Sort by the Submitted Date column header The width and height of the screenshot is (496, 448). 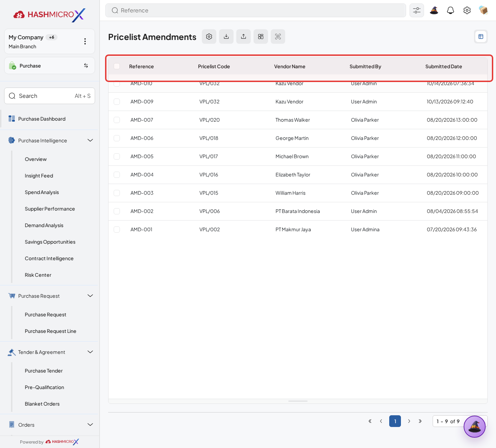tap(444, 67)
